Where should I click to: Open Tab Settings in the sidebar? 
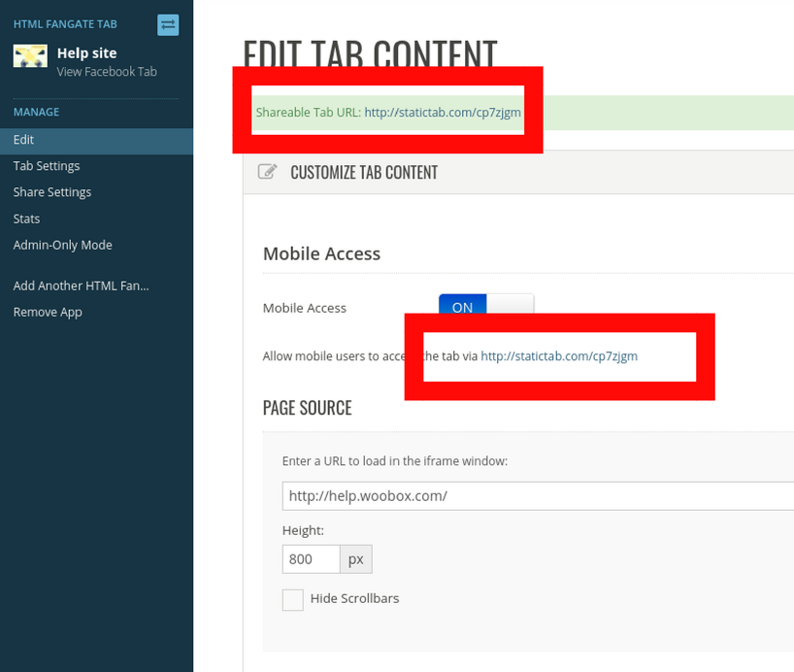point(47,166)
